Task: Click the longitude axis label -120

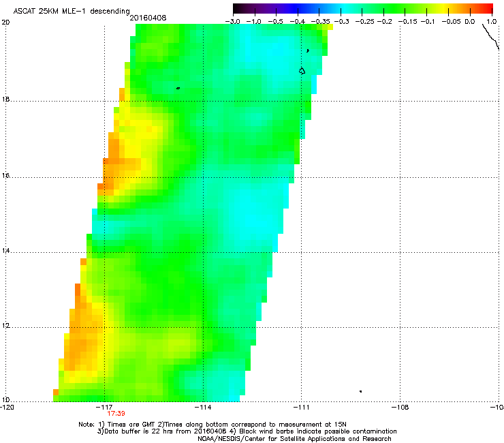Action: click(x=7, y=408)
